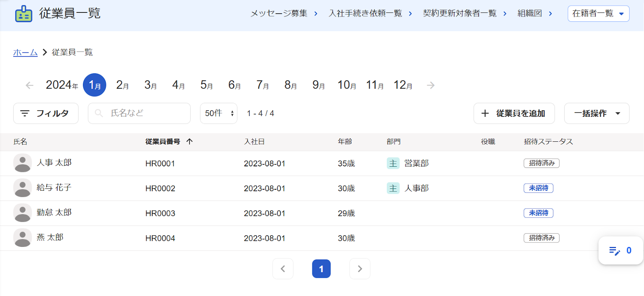Select the 1月 month tab
Screen dimensions: 644x296
(95, 85)
